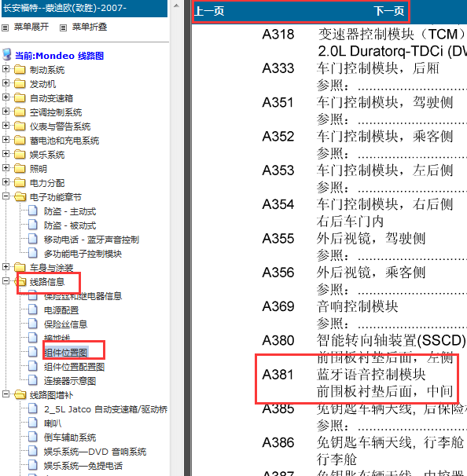Collapse the 线路图增补 tree node
The width and height of the screenshot is (467, 476).
pos(6,394)
